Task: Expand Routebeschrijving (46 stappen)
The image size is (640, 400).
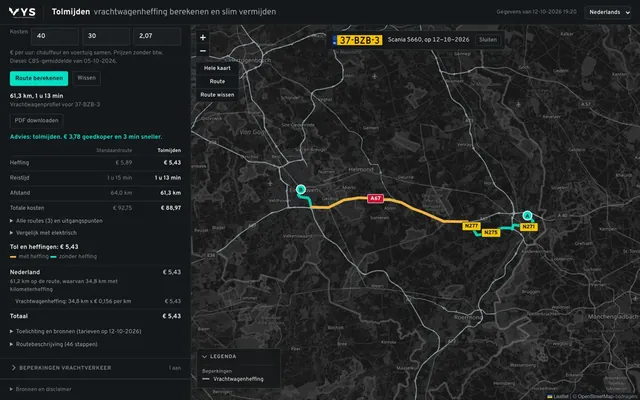Action: coord(53,344)
